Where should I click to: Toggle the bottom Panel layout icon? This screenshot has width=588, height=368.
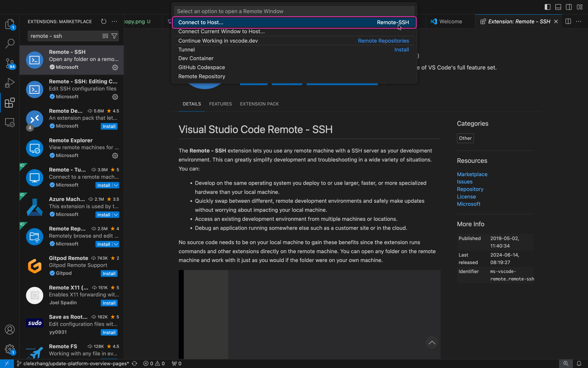[558, 7]
